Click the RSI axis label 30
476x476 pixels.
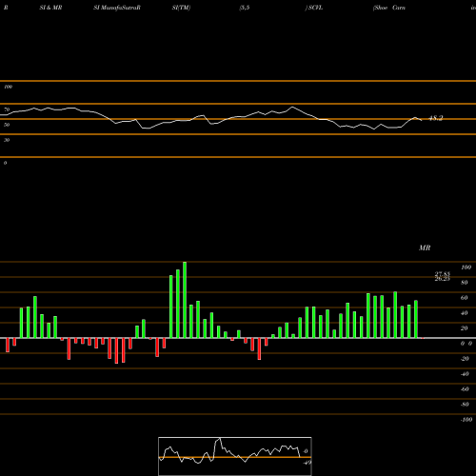tap(7, 140)
